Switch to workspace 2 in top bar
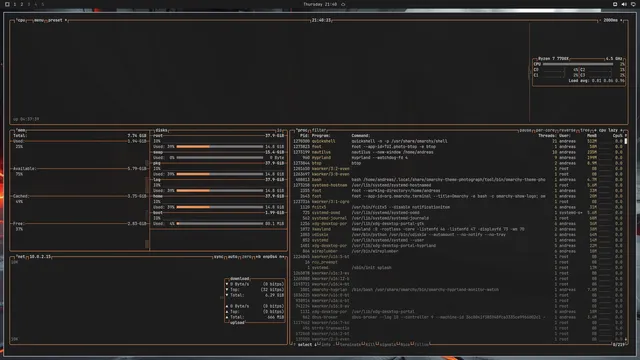640x360 pixels. click(22, 4)
